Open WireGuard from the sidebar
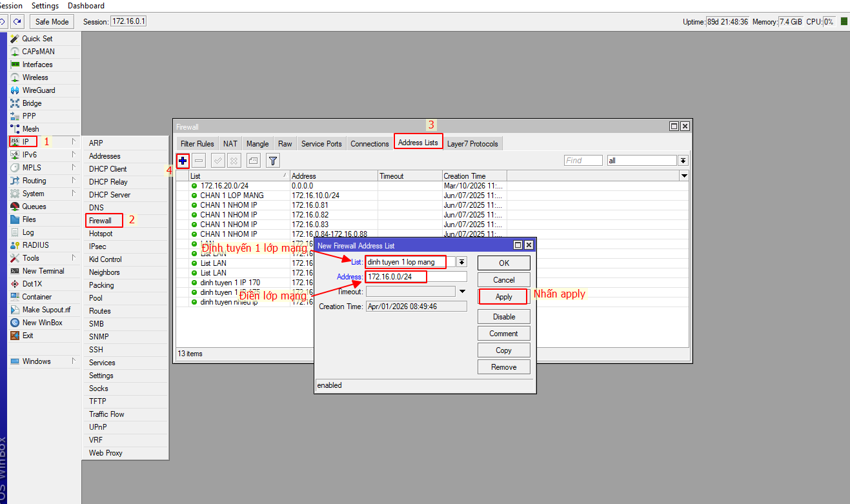The width and height of the screenshot is (850, 504). [x=39, y=90]
